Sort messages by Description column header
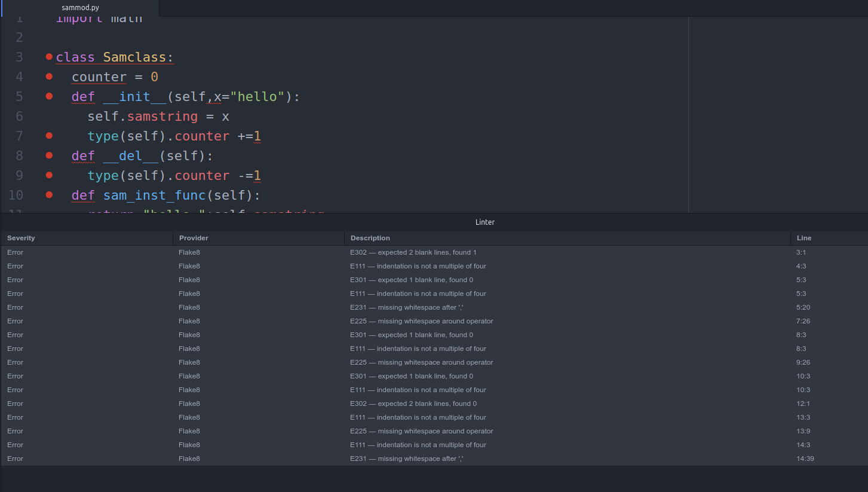The height and width of the screenshot is (492, 868). coord(370,238)
